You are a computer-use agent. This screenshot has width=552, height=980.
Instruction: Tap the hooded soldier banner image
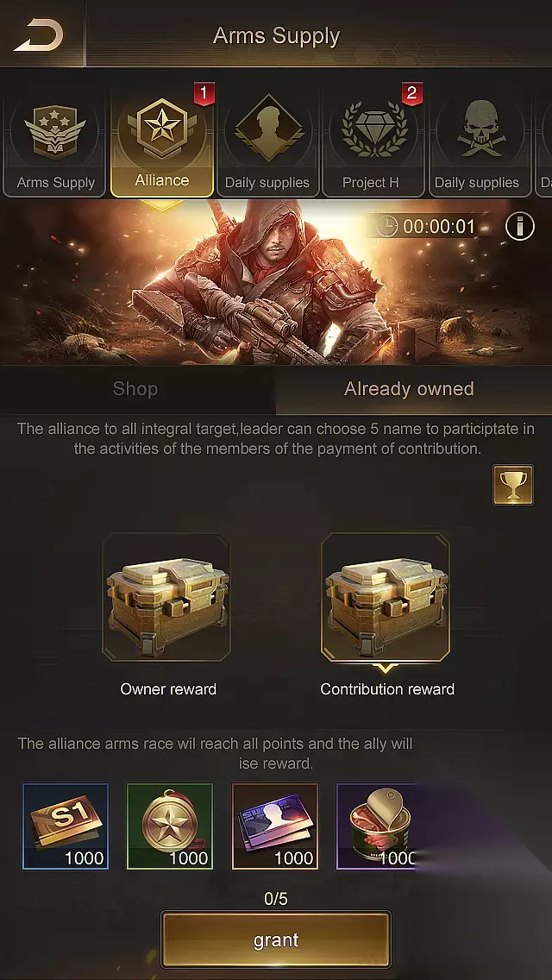(x=276, y=282)
